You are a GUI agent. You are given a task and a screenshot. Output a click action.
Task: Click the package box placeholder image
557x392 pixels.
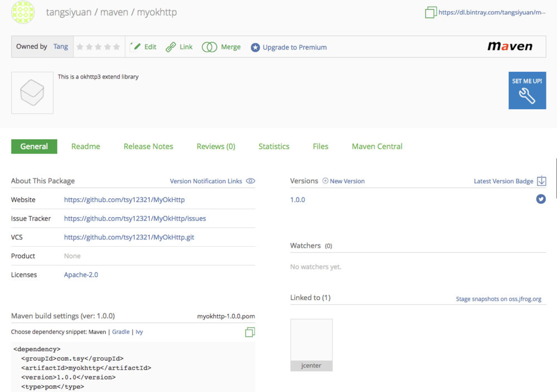click(32, 92)
